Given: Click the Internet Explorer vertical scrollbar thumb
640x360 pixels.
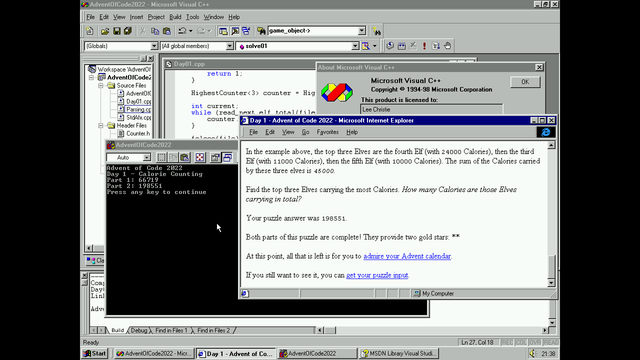Looking at the screenshot, I should tap(551, 266).
